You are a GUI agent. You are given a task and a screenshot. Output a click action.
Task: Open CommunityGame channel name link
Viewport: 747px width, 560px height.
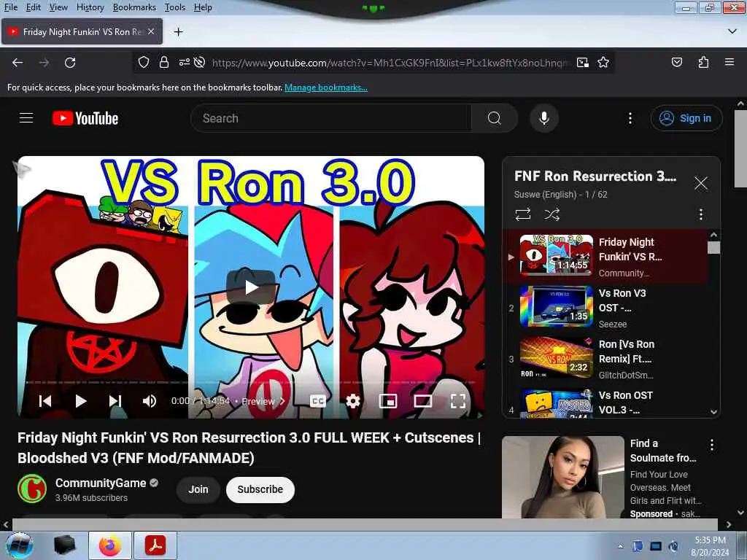pyautogui.click(x=101, y=483)
